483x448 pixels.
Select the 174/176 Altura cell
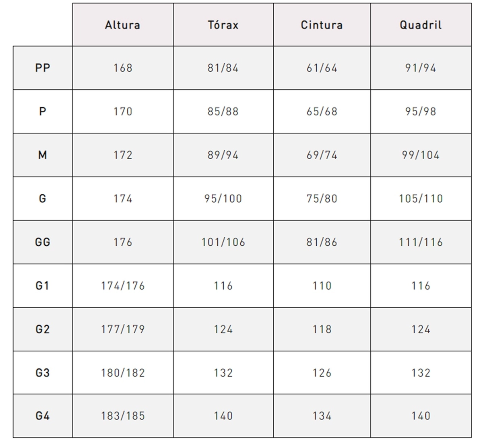pyautogui.click(x=123, y=286)
